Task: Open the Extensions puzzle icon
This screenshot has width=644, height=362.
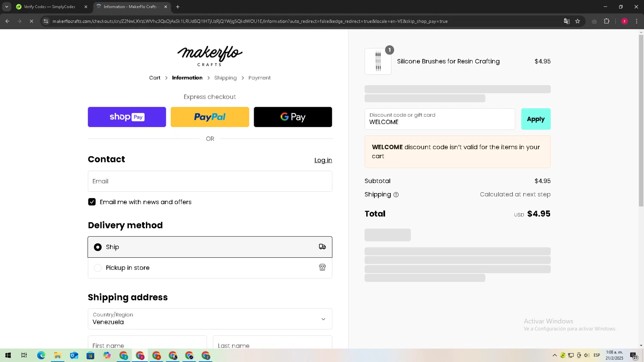Action: [x=607, y=21]
